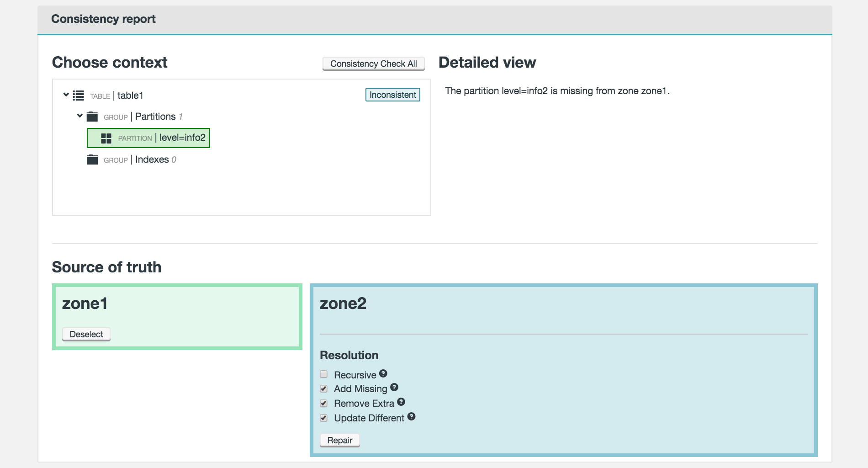
Task: Click the partition grid icon for level=info2
Action: click(x=106, y=138)
